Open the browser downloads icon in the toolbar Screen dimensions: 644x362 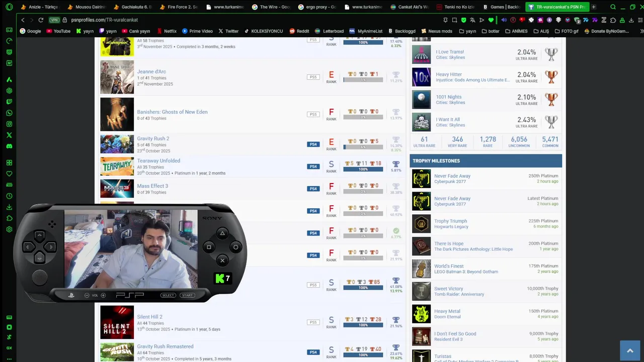click(x=631, y=20)
